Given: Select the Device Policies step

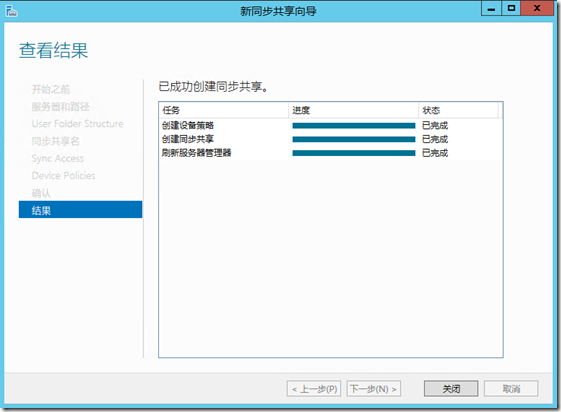Looking at the screenshot, I should (63, 176).
